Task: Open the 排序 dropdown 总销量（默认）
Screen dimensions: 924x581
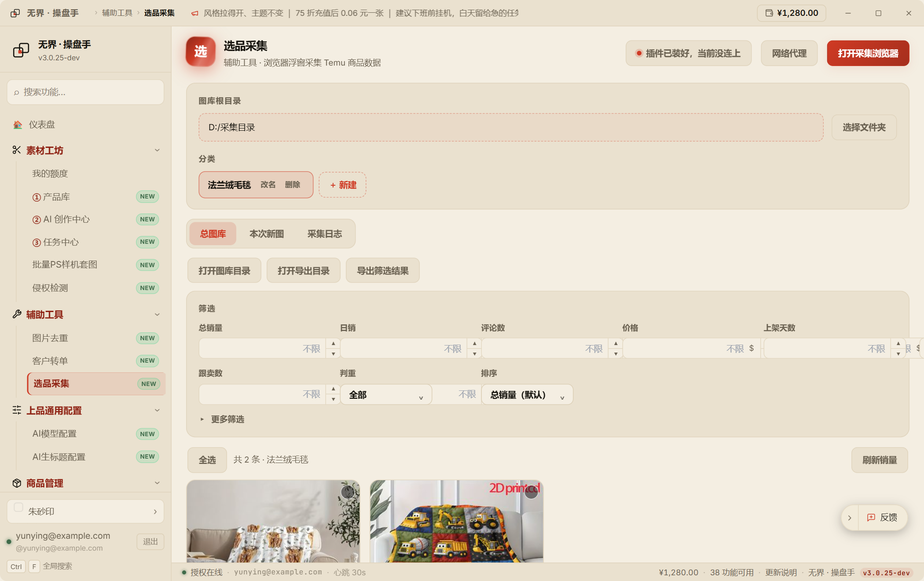Action: pos(527,394)
